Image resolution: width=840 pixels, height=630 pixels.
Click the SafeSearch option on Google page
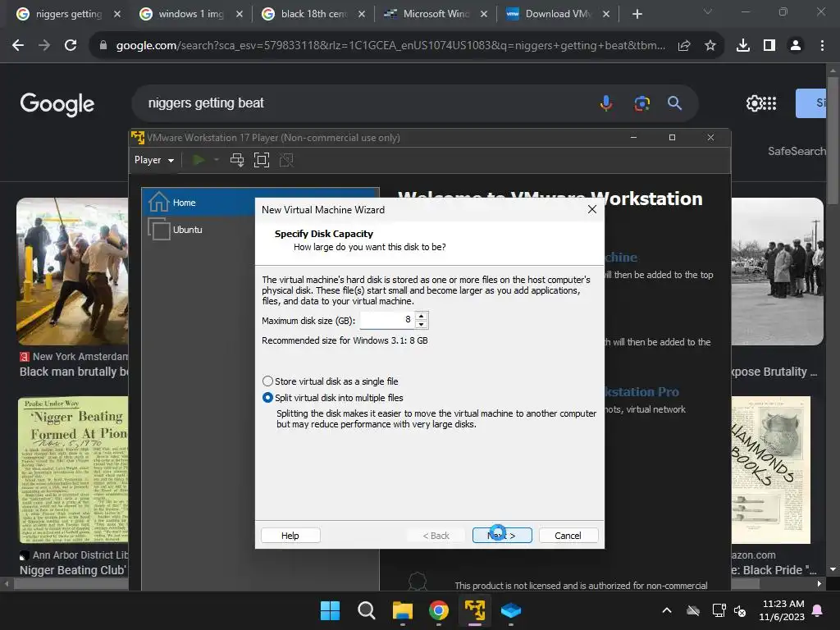click(x=797, y=152)
